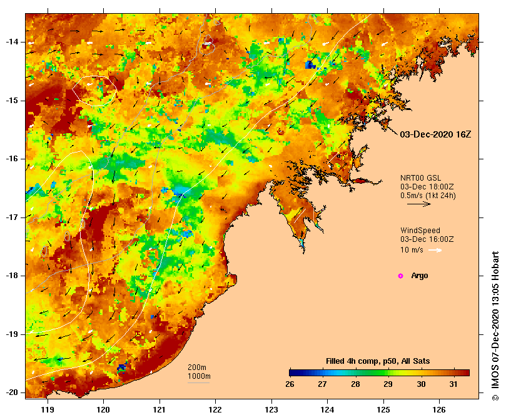Click the latitude label '-15'
The width and height of the screenshot is (506, 420).
(12, 101)
